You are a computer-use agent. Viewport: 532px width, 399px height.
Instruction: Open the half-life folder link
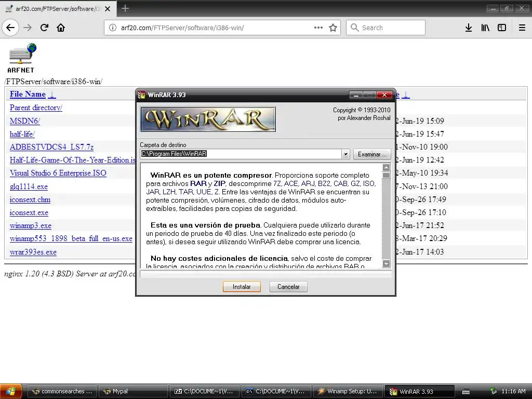pyautogui.click(x=22, y=134)
